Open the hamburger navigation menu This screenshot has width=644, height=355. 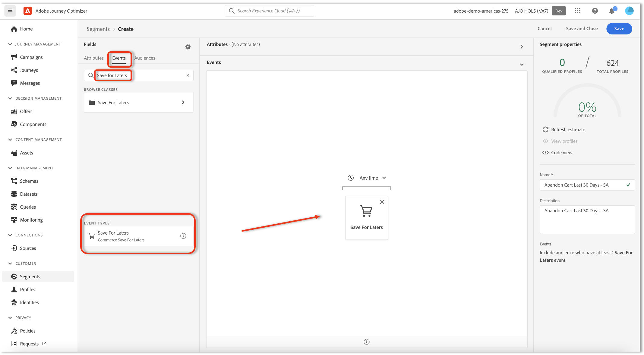click(x=10, y=11)
